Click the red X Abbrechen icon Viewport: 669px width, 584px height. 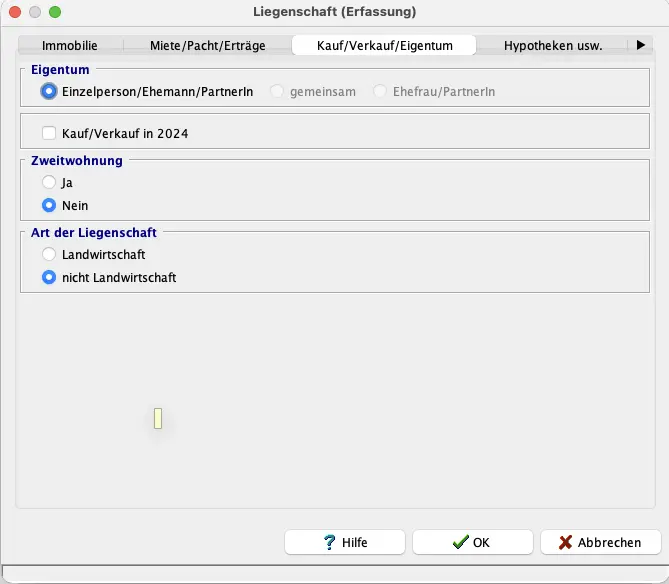[566, 542]
